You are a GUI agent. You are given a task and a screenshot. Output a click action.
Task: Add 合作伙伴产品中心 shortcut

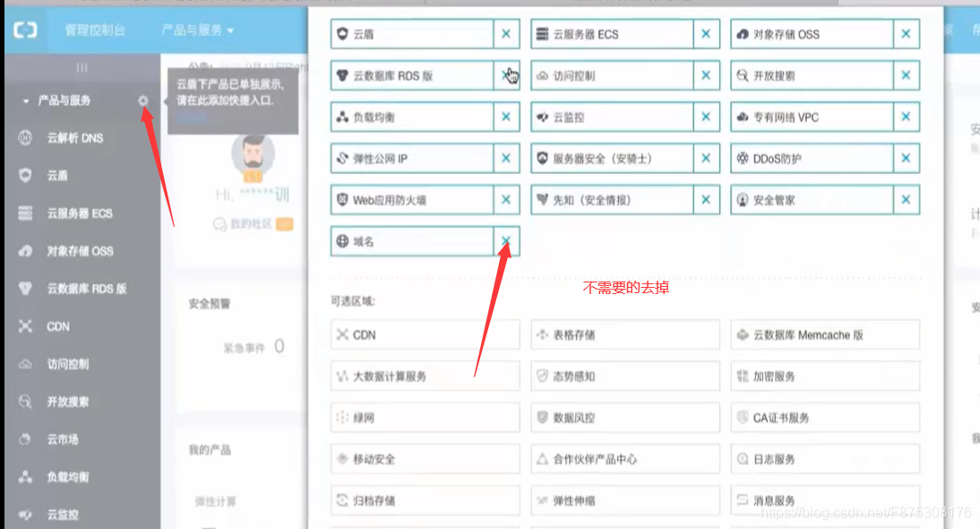(x=625, y=459)
